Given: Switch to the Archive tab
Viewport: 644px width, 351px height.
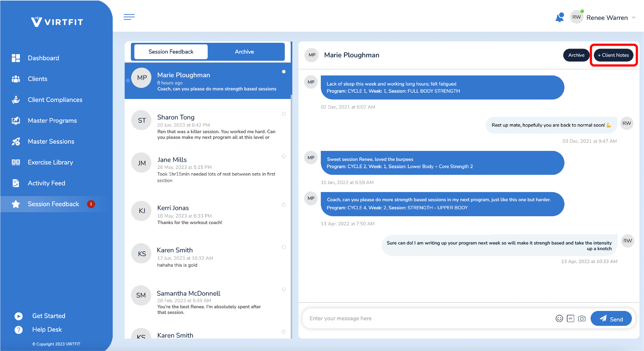Looking at the screenshot, I should (x=244, y=52).
